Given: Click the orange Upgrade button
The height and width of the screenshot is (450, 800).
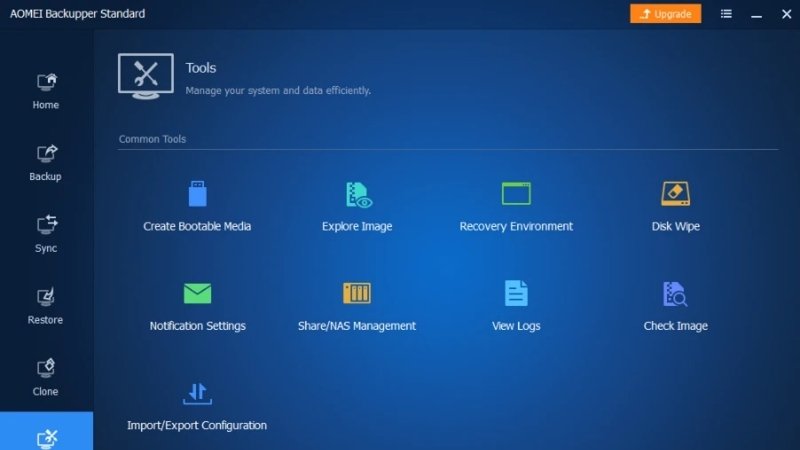Looking at the screenshot, I should 665,14.
